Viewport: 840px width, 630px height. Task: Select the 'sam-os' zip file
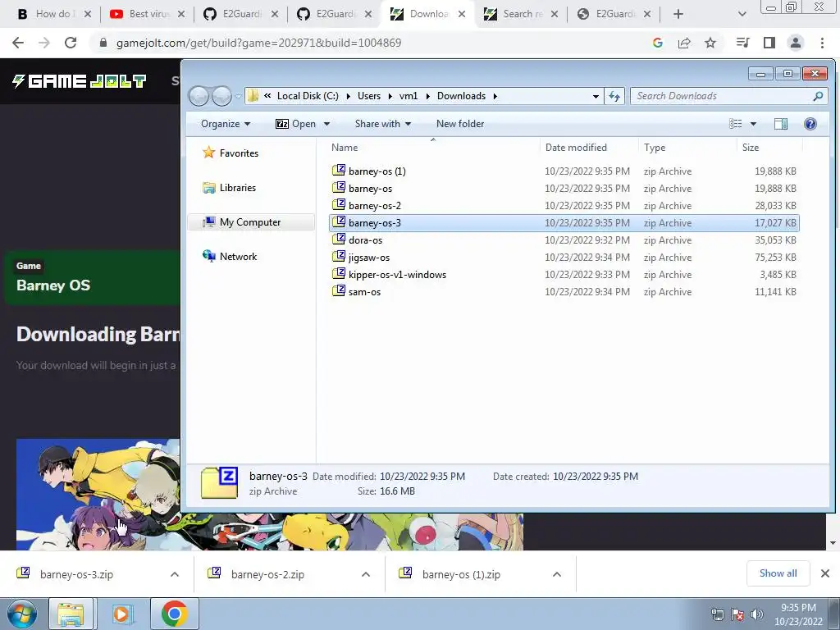[x=564, y=292]
